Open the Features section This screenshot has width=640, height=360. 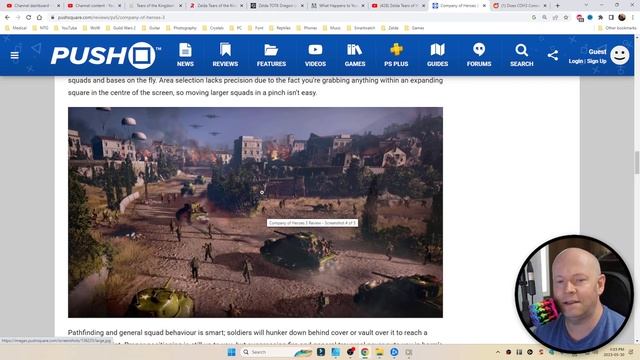[x=271, y=55]
